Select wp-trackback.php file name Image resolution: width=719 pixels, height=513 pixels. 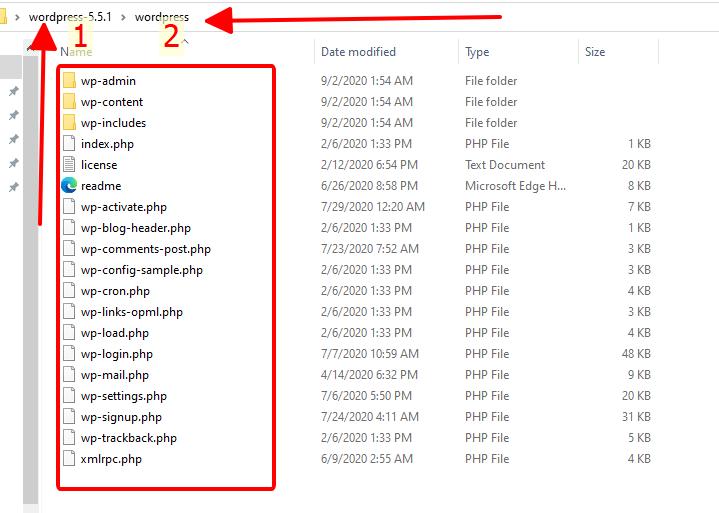(x=128, y=438)
